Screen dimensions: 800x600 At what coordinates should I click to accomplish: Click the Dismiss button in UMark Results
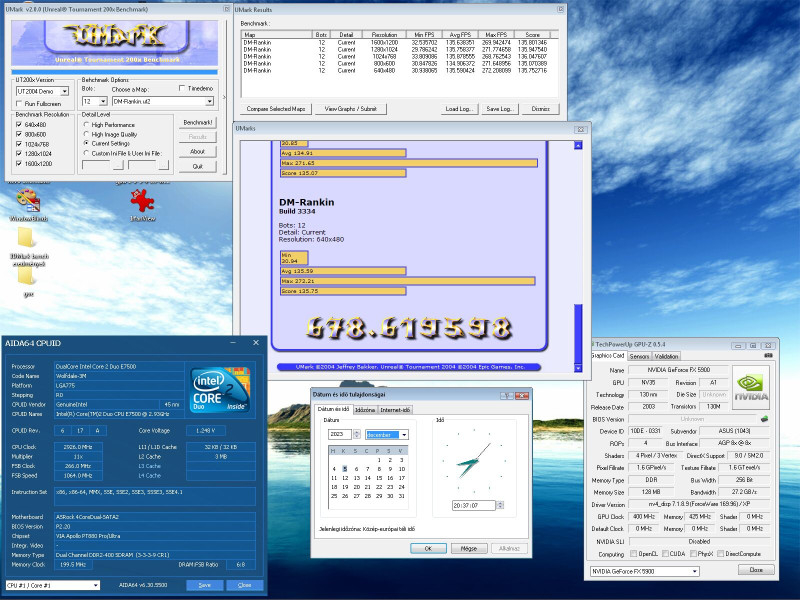click(540, 109)
